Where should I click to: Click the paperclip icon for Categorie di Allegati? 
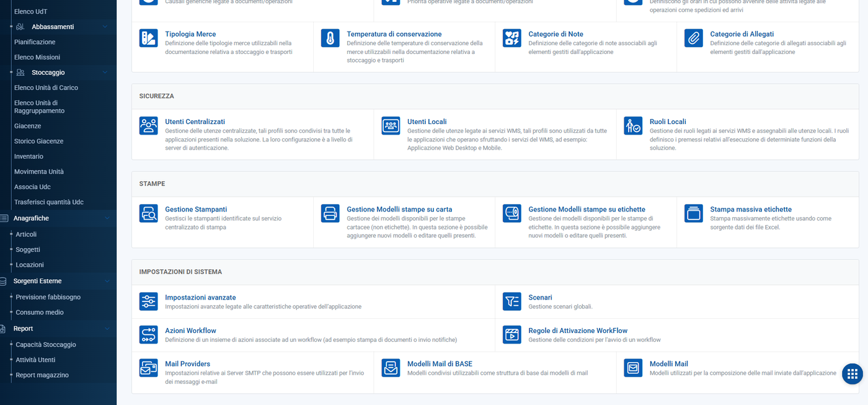[693, 38]
